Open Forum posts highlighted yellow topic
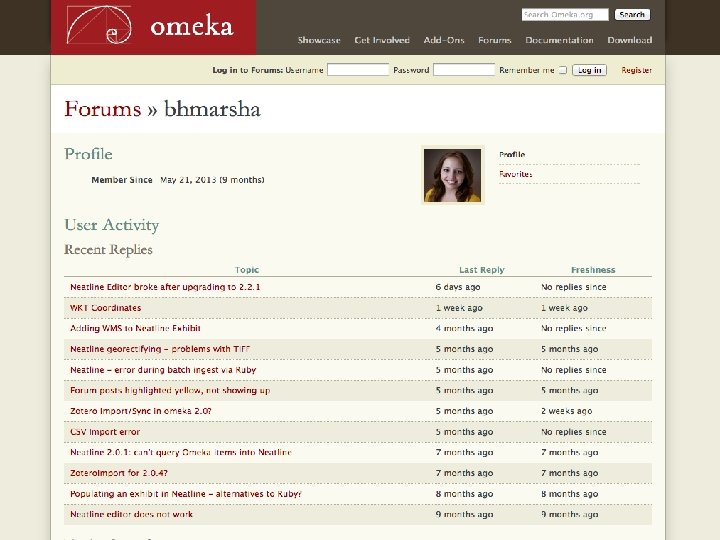Viewport: 720px width, 540px height. click(x=170, y=390)
